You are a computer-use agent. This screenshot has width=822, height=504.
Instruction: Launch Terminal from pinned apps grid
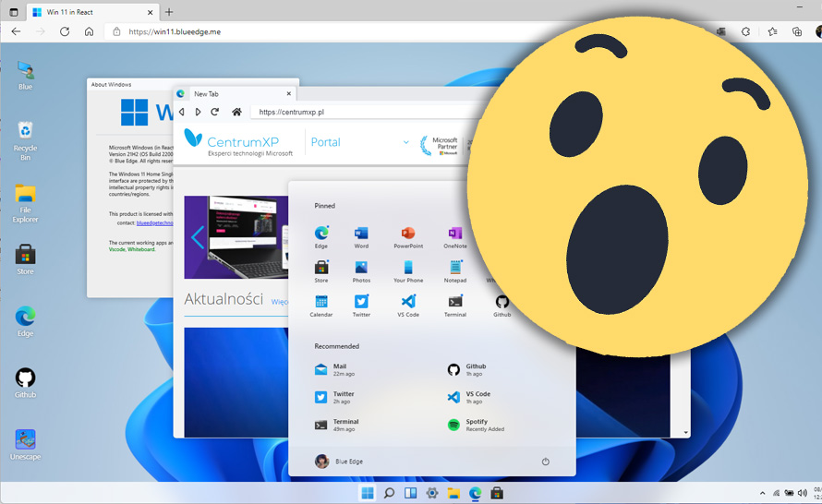[455, 306]
